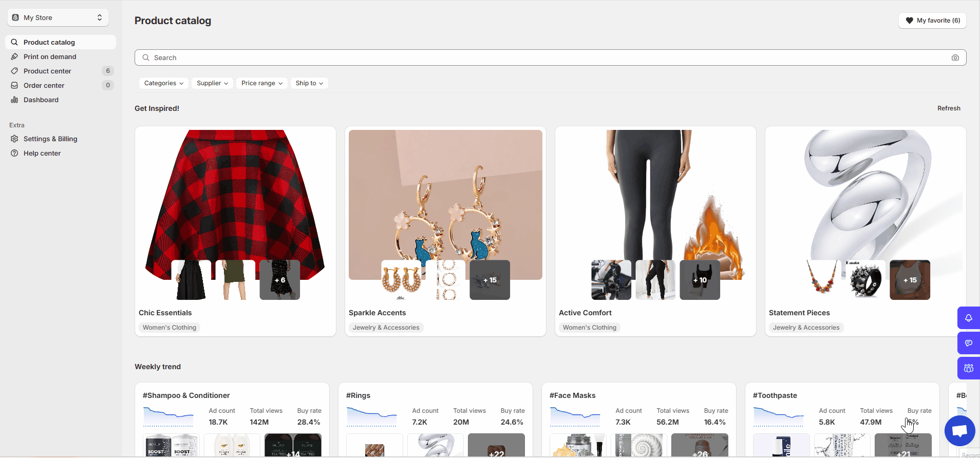Open the Ship to dropdown

click(x=309, y=83)
